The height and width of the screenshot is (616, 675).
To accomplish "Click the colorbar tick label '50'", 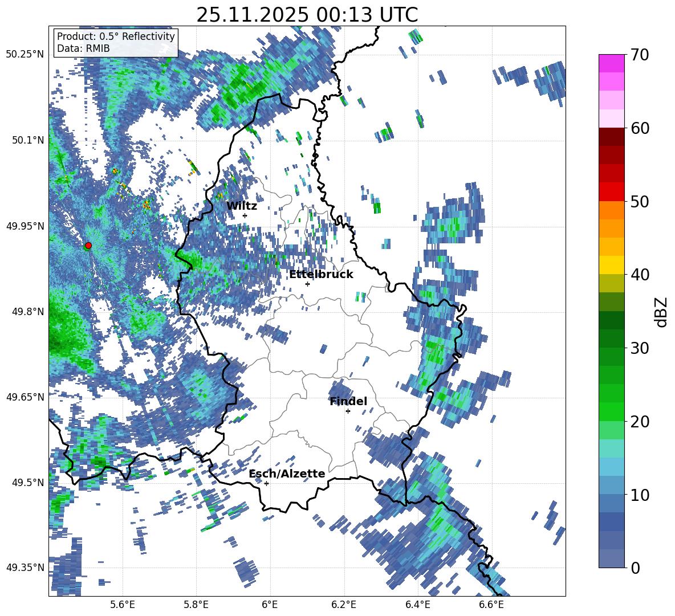I will (x=640, y=202).
